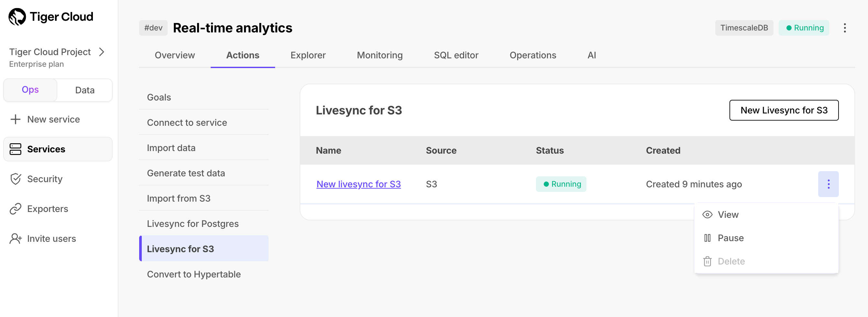Open the SQL editor tab

coord(456,55)
